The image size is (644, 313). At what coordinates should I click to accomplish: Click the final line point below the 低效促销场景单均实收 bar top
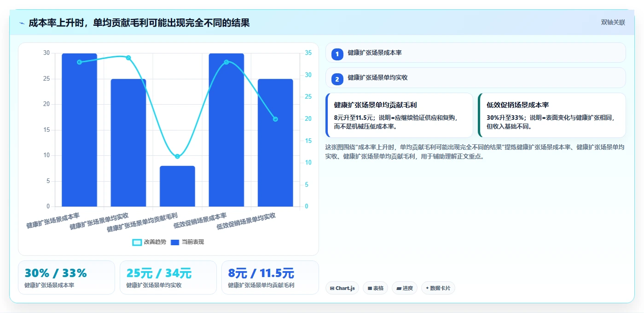point(275,119)
